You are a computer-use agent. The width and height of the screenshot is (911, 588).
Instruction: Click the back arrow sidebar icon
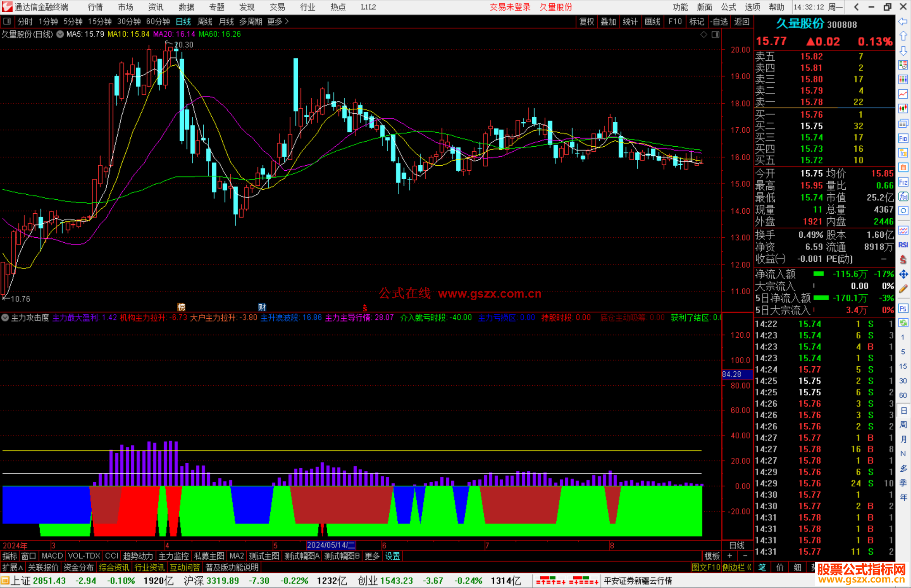click(903, 22)
